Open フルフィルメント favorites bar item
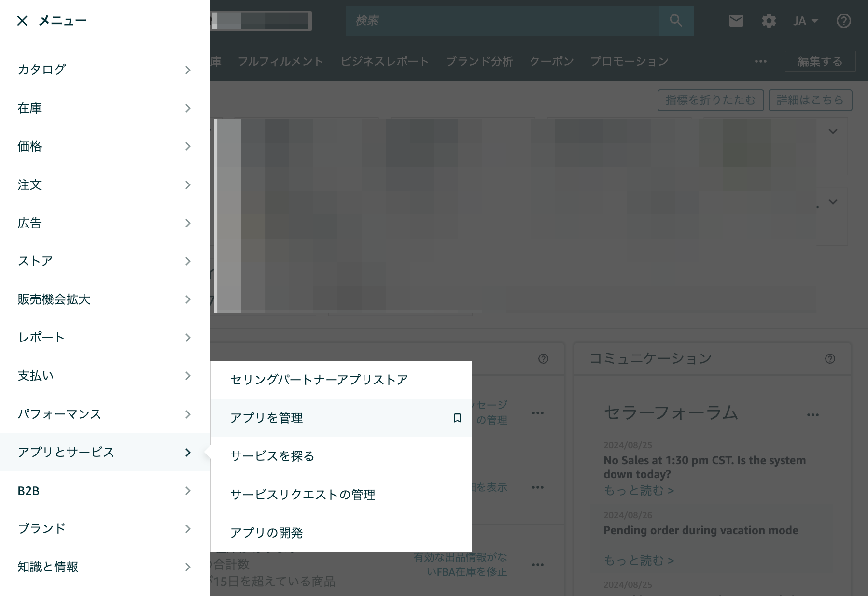 tap(280, 61)
